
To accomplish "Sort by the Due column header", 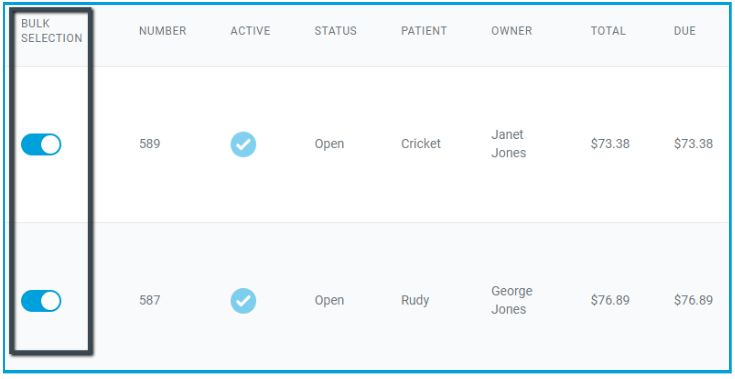I will coord(685,31).
